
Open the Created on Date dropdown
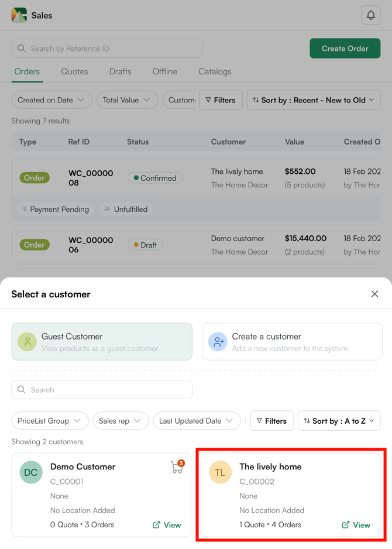51,99
